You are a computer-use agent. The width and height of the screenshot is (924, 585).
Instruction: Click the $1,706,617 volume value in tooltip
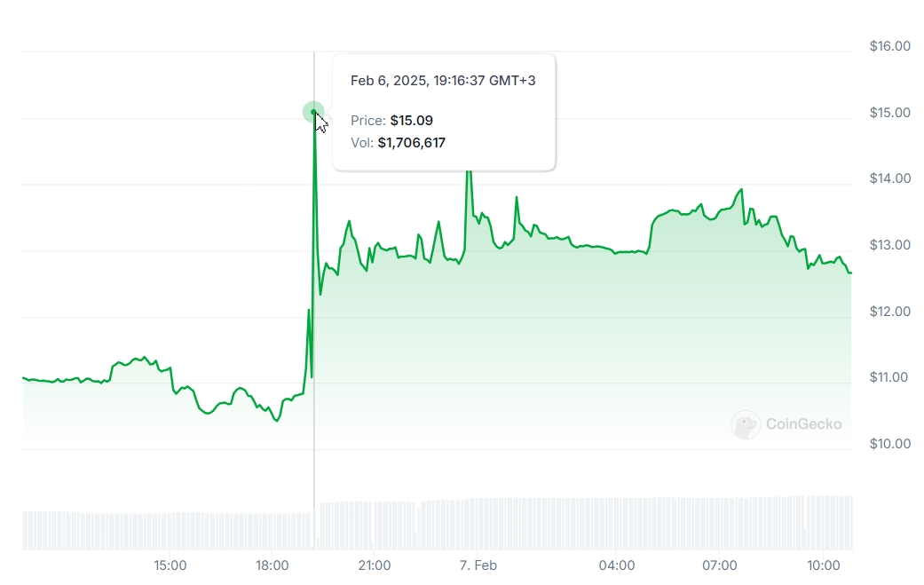pyautogui.click(x=411, y=142)
